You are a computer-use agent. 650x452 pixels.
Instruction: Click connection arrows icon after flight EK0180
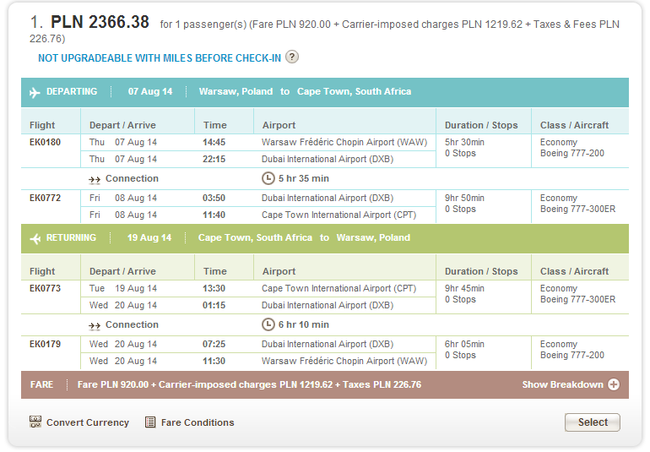95,179
